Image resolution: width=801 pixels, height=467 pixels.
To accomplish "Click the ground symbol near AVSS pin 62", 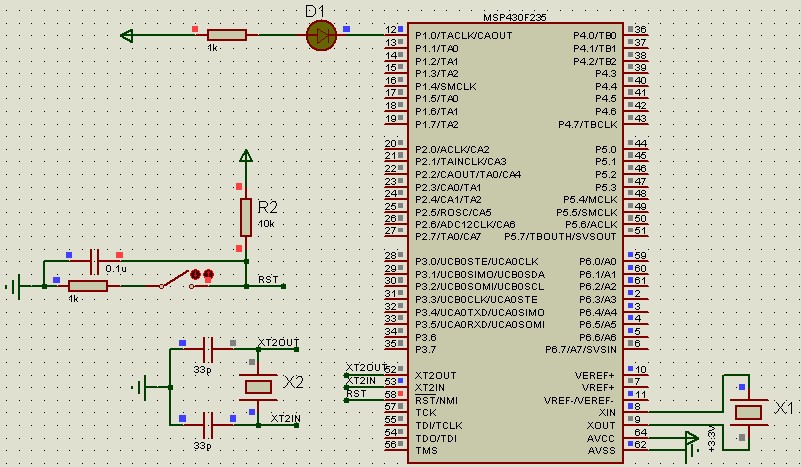I will coord(693,452).
